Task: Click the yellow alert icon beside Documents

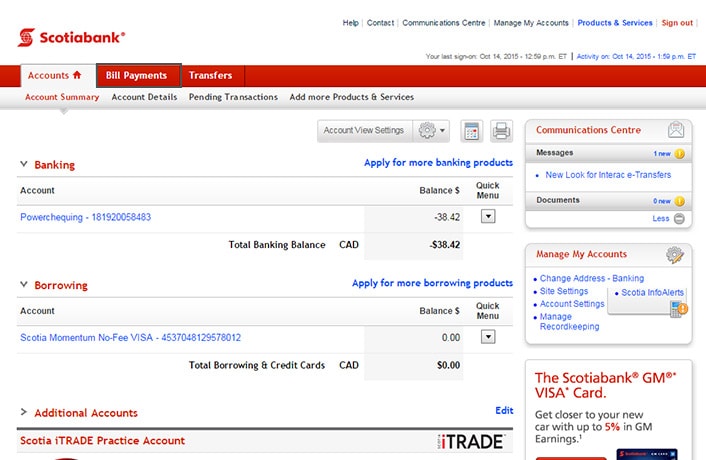Action: (x=680, y=201)
